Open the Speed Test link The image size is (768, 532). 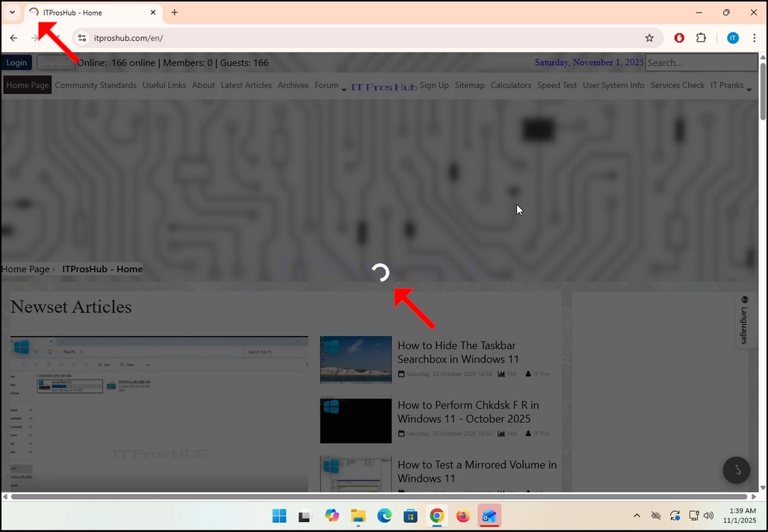[x=557, y=85]
